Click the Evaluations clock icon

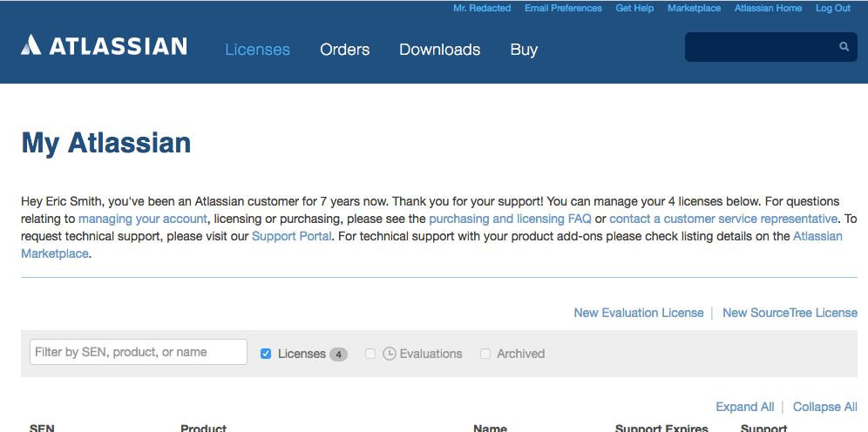pos(390,354)
